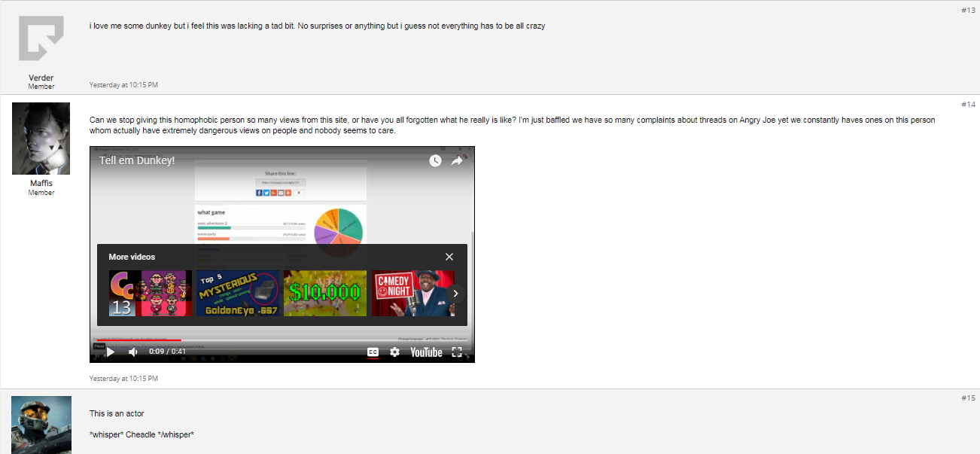Enter fullscreen mode in video player
980x454 pixels.
coord(457,352)
